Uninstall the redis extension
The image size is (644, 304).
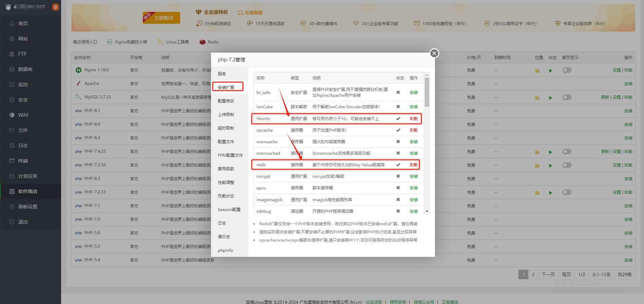[x=413, y=165]
